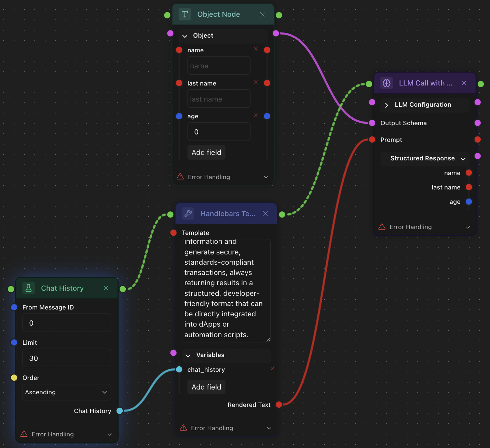The width and height of the screenshot is (490, 448).
Task: Collapse the Structured Response section
Action: point(463,159)
